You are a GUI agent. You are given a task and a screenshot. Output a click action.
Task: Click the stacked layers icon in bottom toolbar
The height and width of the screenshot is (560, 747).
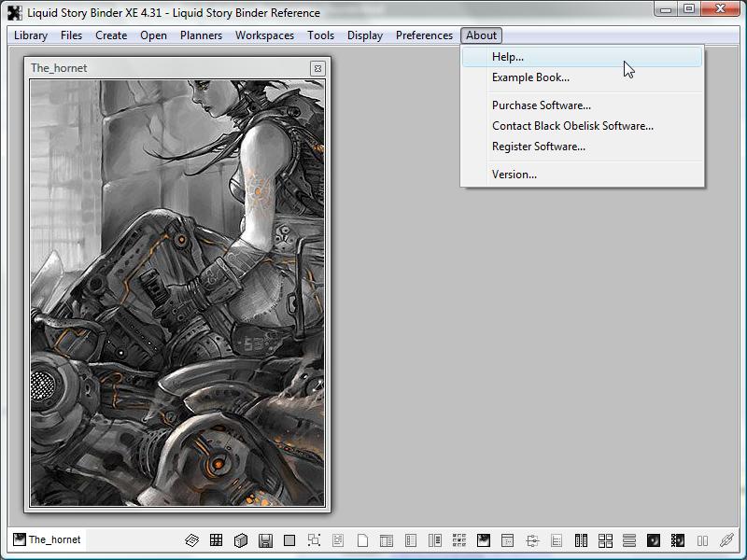191,540
